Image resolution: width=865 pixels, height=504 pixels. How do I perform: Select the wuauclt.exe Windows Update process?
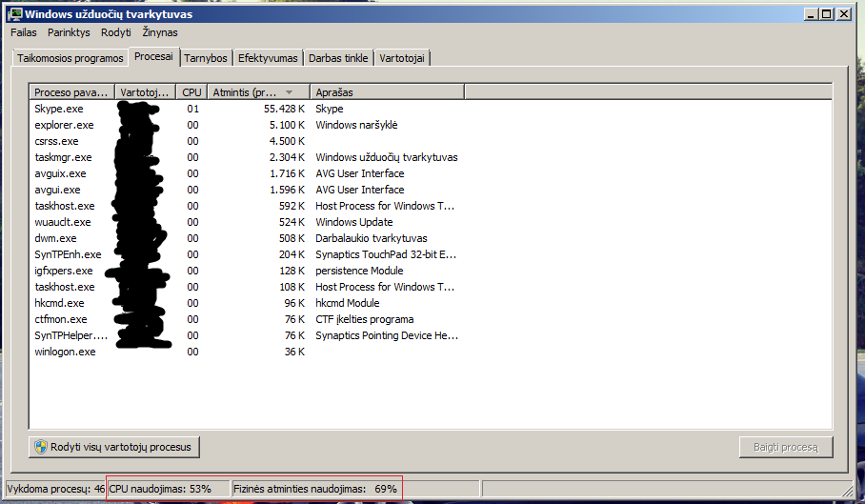[431, 222]
